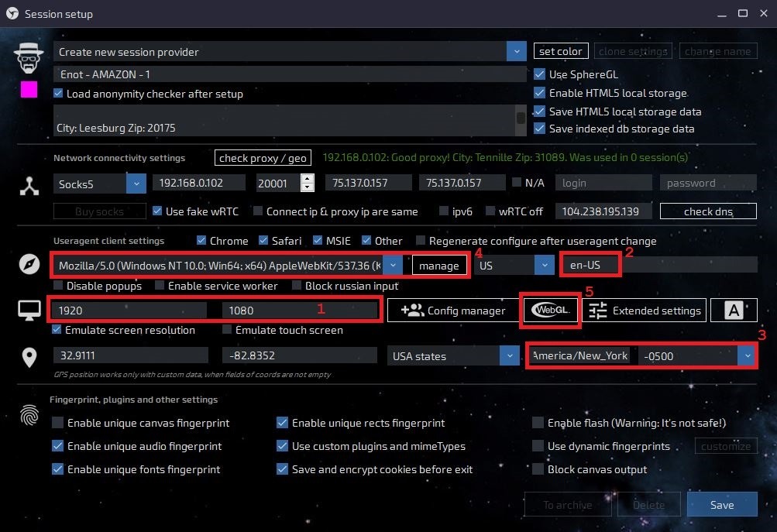Click the app logo in title bar

(12, 14)
